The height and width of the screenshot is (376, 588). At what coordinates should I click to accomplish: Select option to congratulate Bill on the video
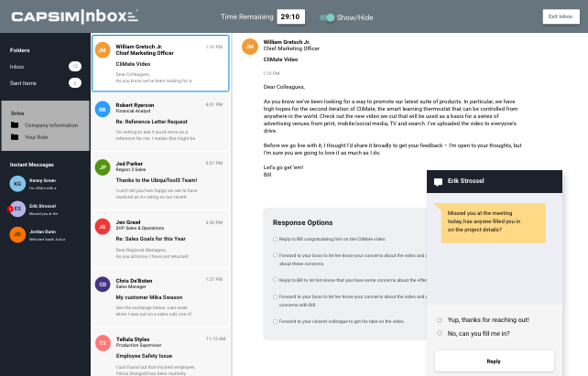point(276,239)
